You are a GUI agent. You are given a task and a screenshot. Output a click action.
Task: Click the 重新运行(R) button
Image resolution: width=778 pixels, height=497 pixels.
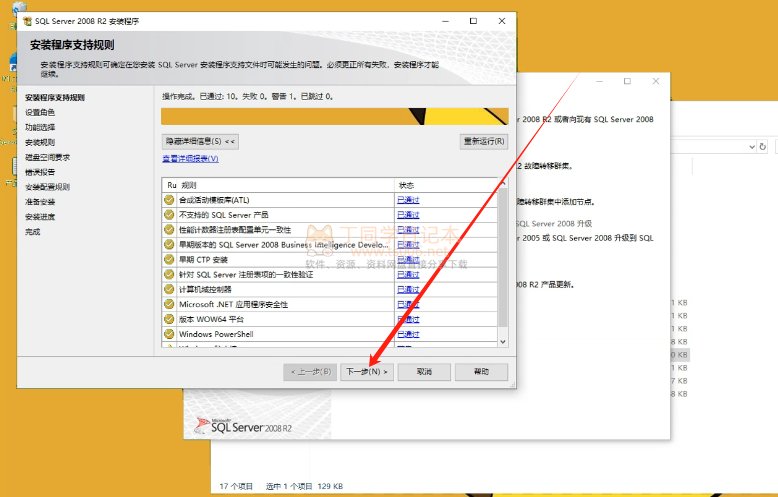tap(484, 141)
